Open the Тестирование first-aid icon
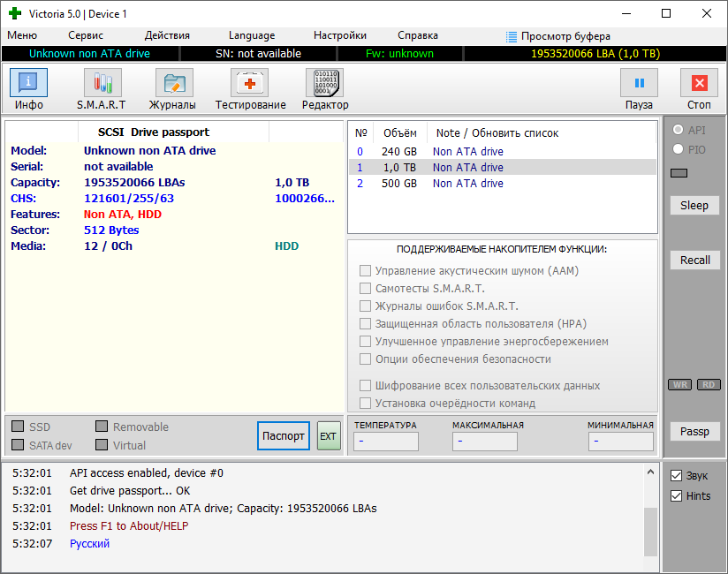728x574 pixels. (250, 84)
